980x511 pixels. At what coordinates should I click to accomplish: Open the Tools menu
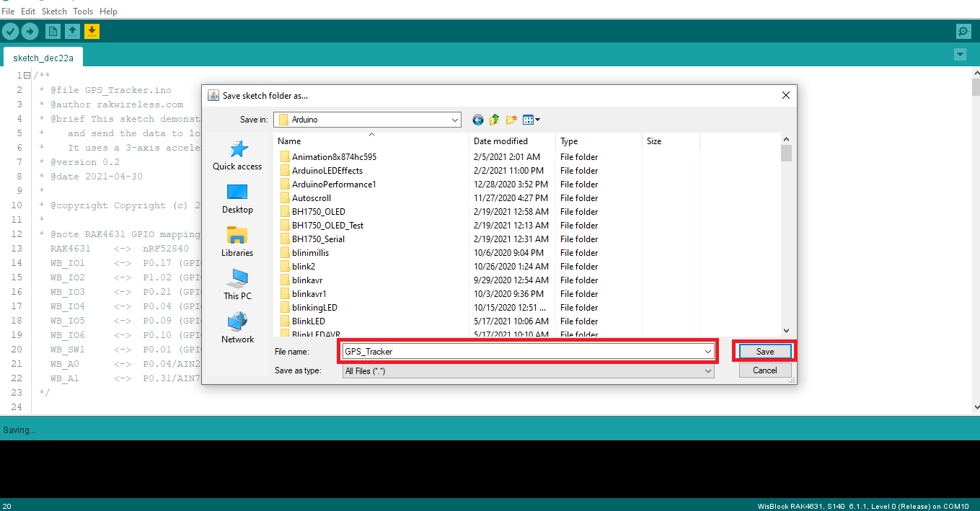point(83,12)
